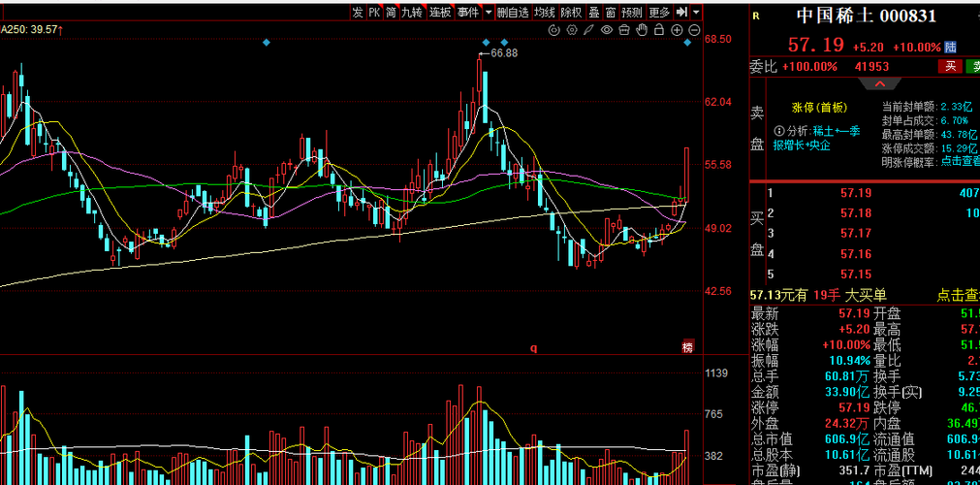Zoom in with plus icon
This screenshot has width=980, height=485.
click(x=677, y=29)
